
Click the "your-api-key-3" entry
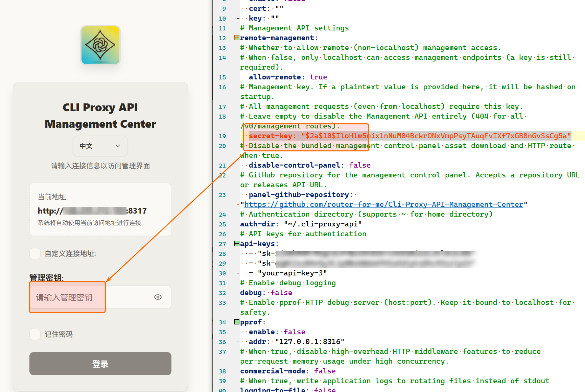coord(292,273)
